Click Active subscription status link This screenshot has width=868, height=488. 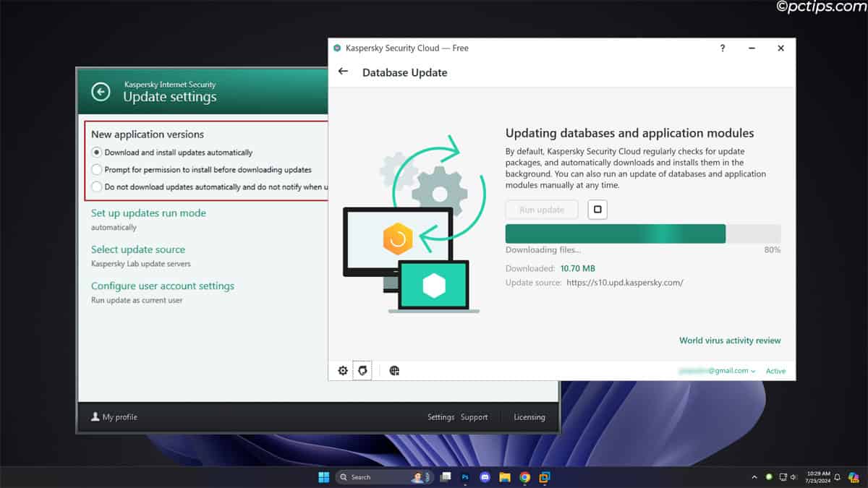pos(775,371)
